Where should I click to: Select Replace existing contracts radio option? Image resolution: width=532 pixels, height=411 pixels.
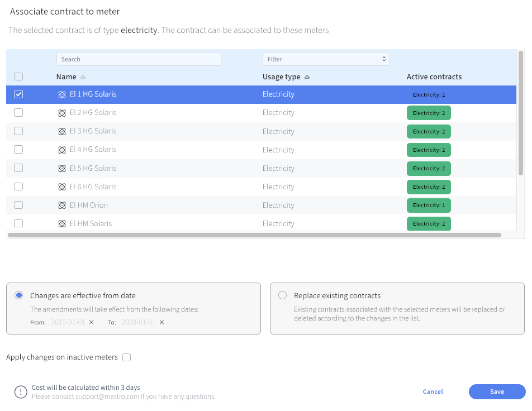point(282,295)
